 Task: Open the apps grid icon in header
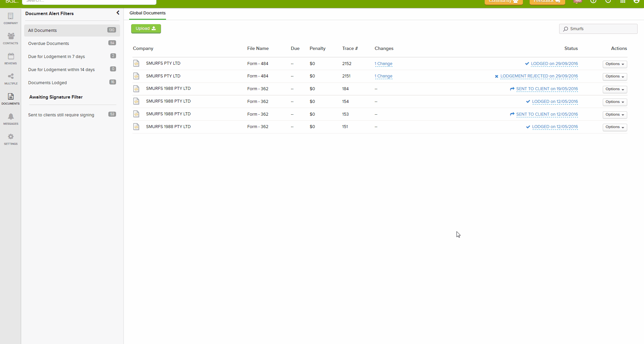(x=623, y=1)
